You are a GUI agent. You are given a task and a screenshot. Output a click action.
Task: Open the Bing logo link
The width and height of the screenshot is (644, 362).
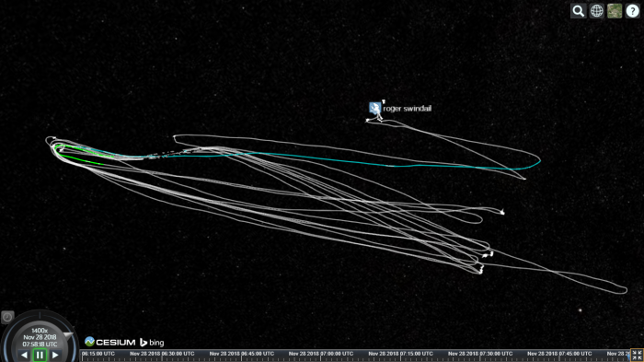[x=152, y=343]
